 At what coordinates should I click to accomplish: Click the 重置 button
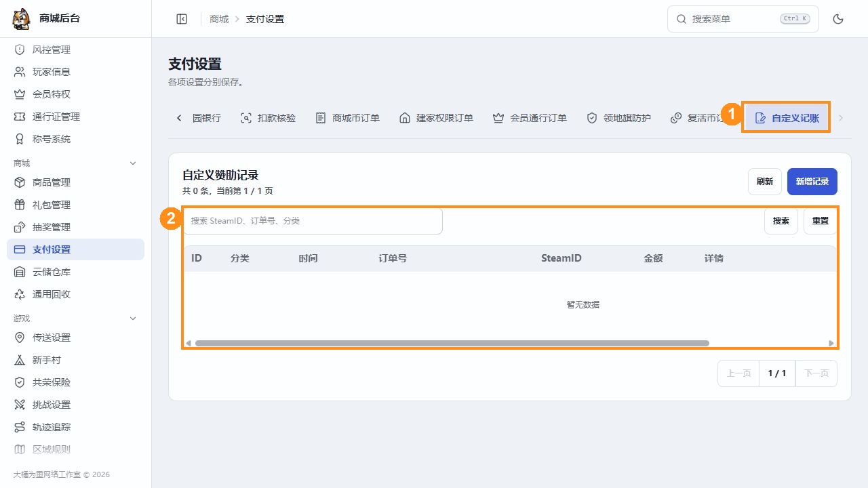[x=821, y=221]
